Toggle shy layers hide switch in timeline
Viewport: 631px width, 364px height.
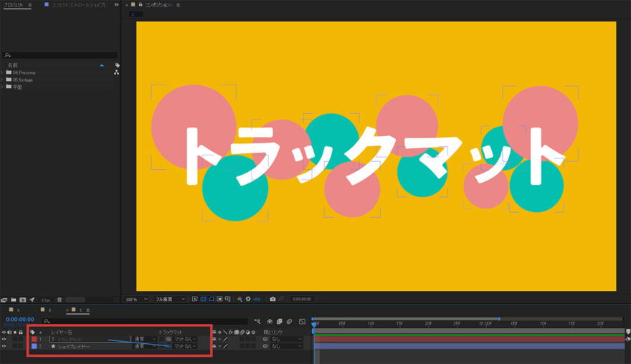click(270, 321)
